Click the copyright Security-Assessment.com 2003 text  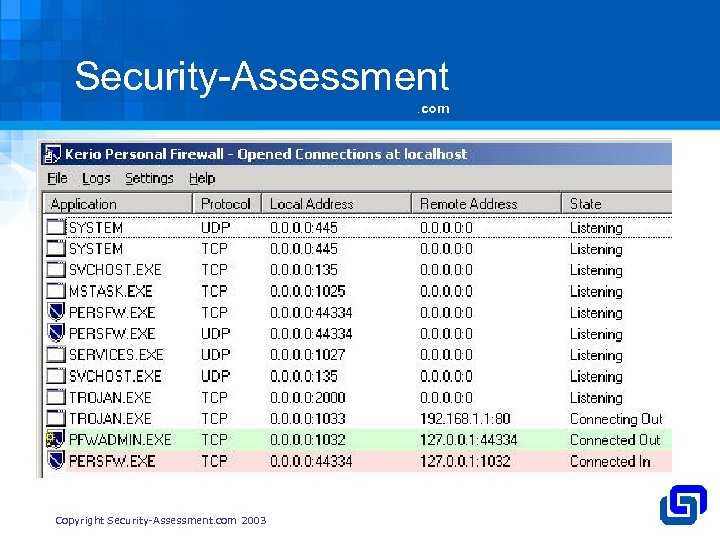[161, 520]
